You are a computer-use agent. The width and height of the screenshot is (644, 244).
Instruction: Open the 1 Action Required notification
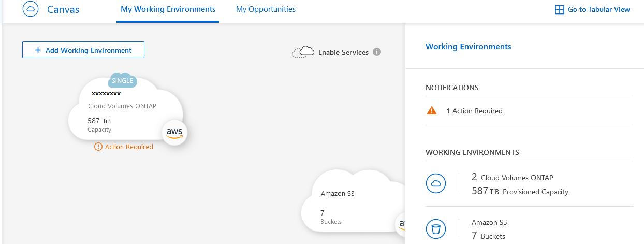click(474, 111)
